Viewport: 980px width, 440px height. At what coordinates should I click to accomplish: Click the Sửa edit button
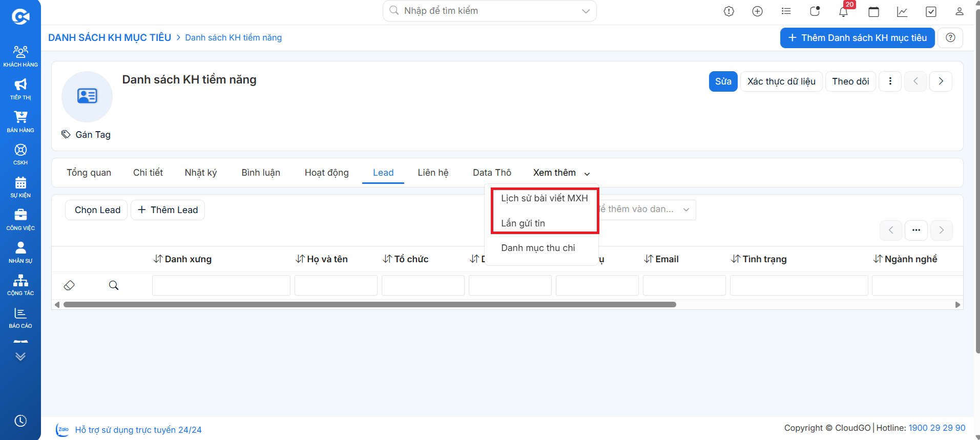tap(723, 81)
